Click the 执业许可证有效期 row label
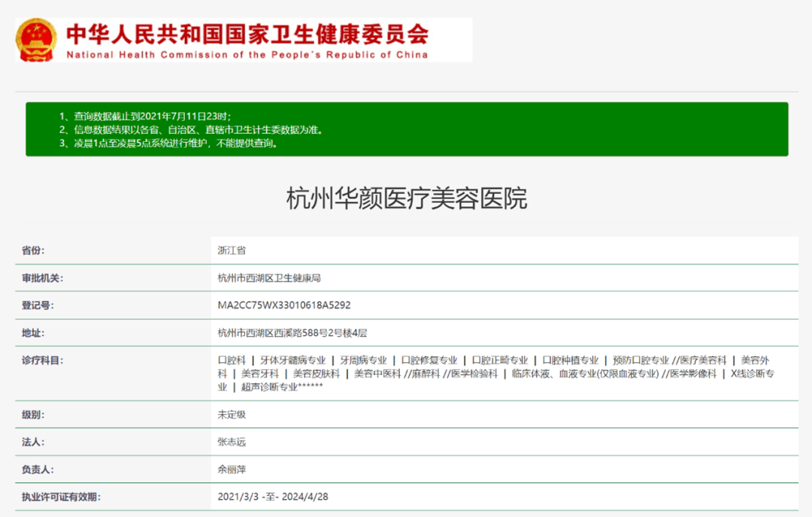Image resolution: width=812 pixels, height=517 pixels. click(61, 497)
